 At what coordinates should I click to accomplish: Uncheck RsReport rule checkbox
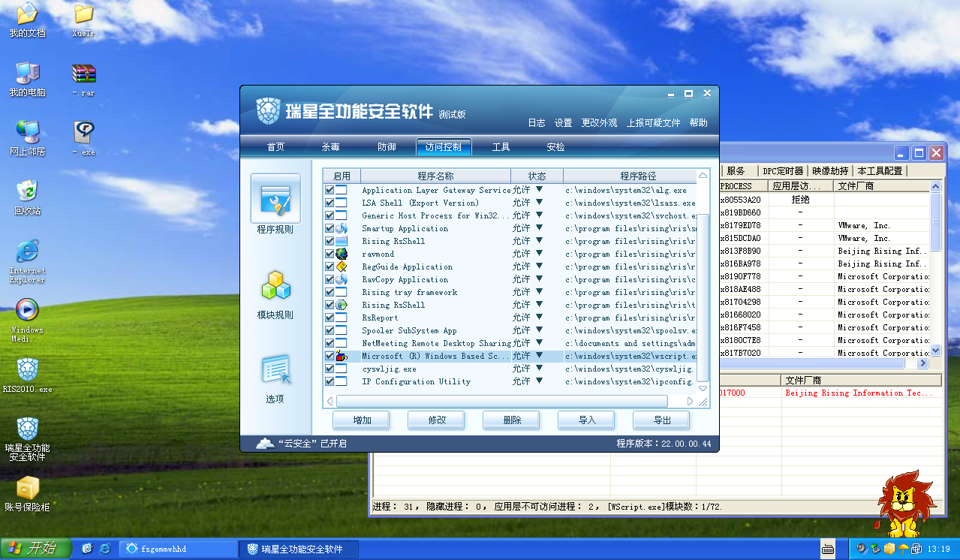(x=330, y=318)
